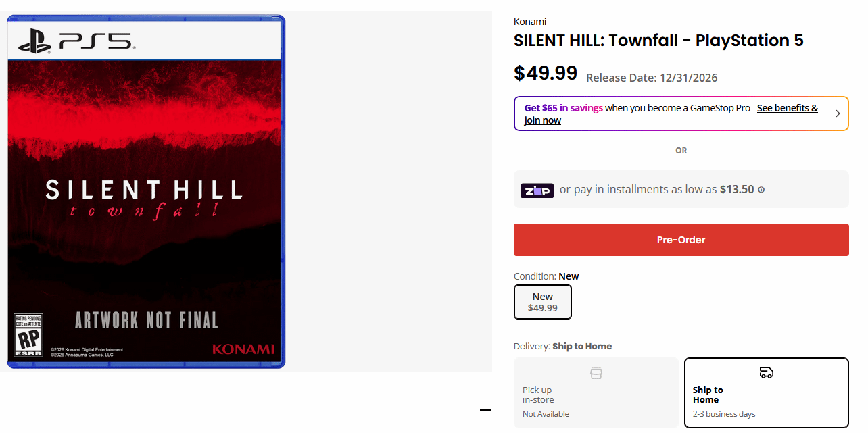Click the Release Date 12/31/2026 text
The image size is (868, 433).
tap(652, 78)
